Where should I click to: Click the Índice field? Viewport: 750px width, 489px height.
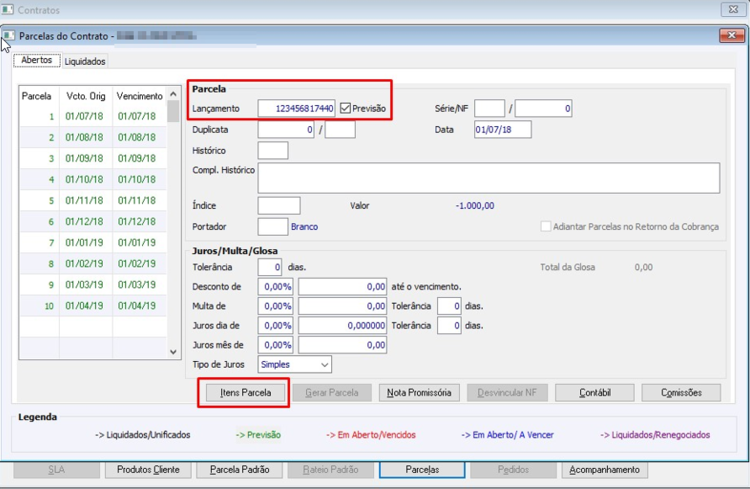click(279, 206)
